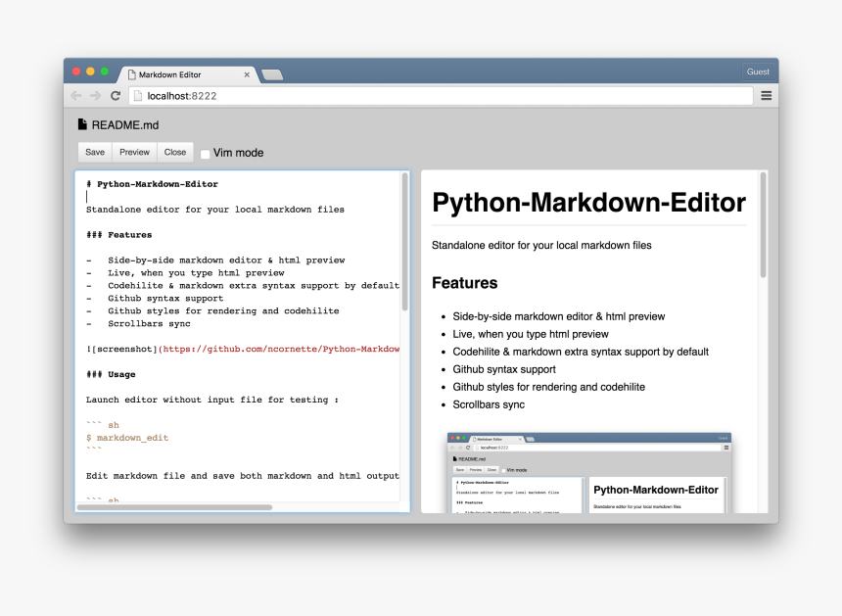Image resolution: width=842 pixels, height=616 pixels.
Task: Click the editor's horizontal scrollbar
Action: point(174,507)
